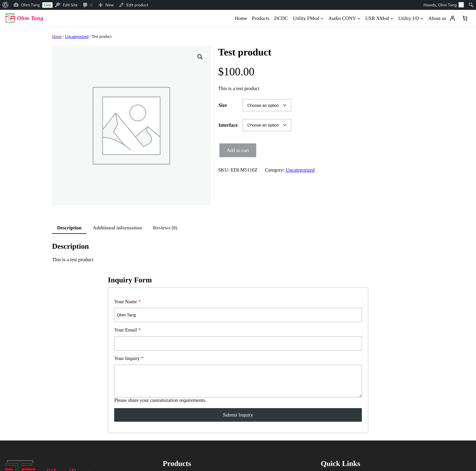Open the Size 'Choose an option' dropdown
Viewport: 476px width, 471px height.
[x=267, y=105]
